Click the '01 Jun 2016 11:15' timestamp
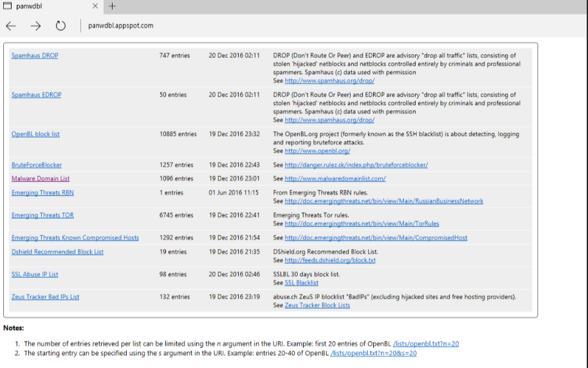Viewport: 588px width, 368px height. point(234,193)
